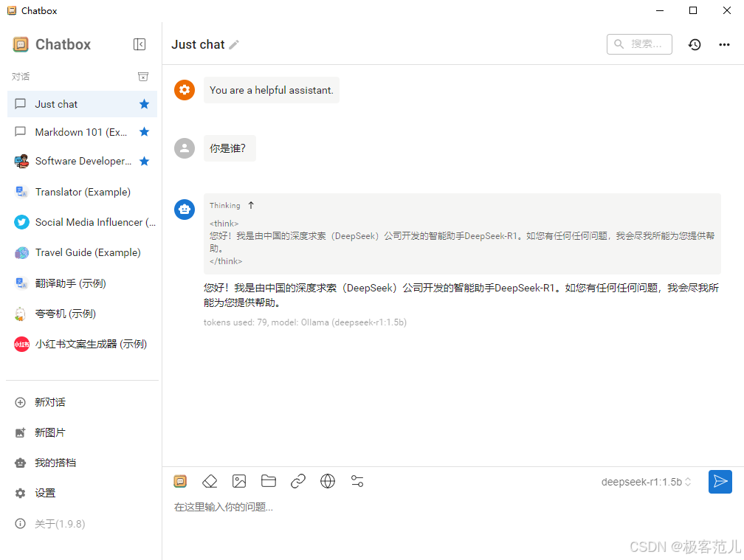Click the 'You are a helpful assistant.' message

click(x=272, y=90)
